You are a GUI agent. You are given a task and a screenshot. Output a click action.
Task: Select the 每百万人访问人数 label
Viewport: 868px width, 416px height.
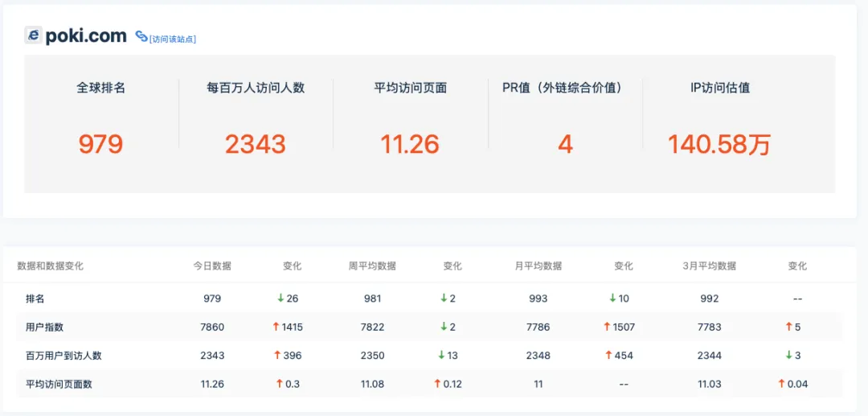tap(256, 88)
